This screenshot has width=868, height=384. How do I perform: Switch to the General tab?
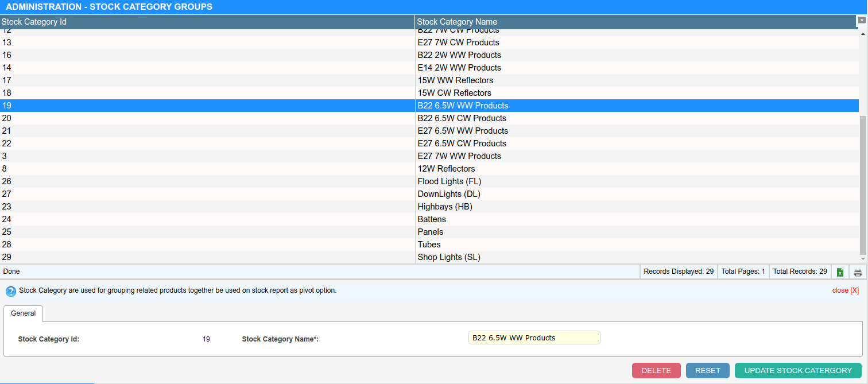click(24, 313)
